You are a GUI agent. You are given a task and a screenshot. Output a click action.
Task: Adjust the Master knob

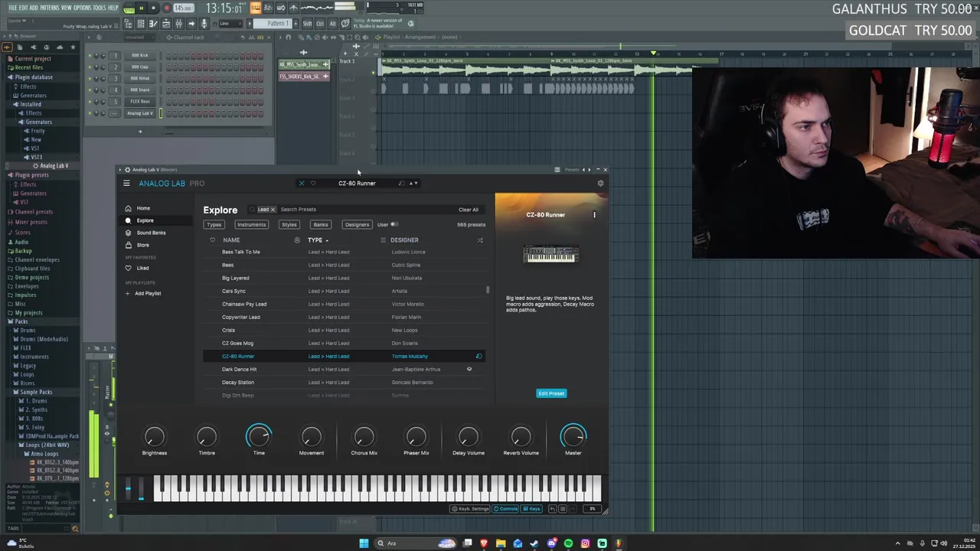click(573, 436)
